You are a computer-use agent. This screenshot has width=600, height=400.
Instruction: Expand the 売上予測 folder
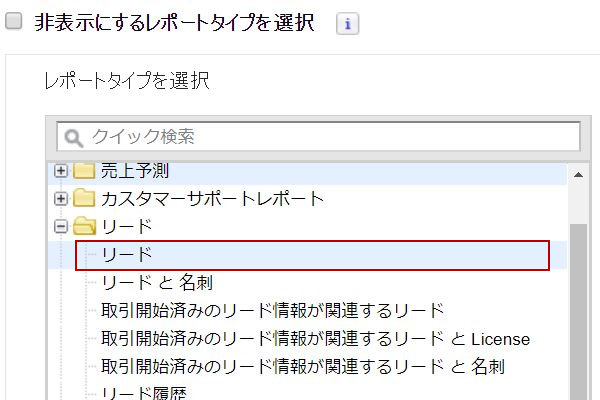(x=60, y=170)
